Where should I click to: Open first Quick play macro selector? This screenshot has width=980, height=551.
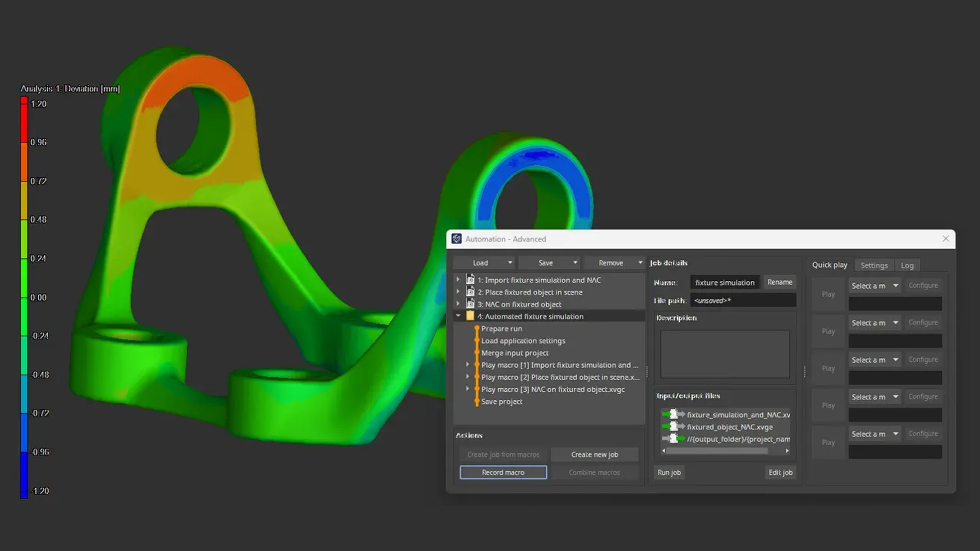click(x=875, y=286)
